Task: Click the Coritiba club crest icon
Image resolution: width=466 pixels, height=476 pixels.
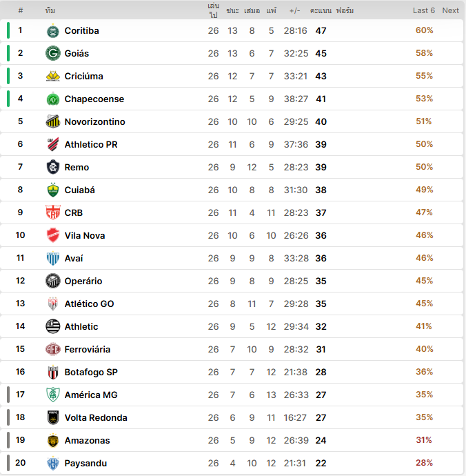Action: [x=53, y=31]
